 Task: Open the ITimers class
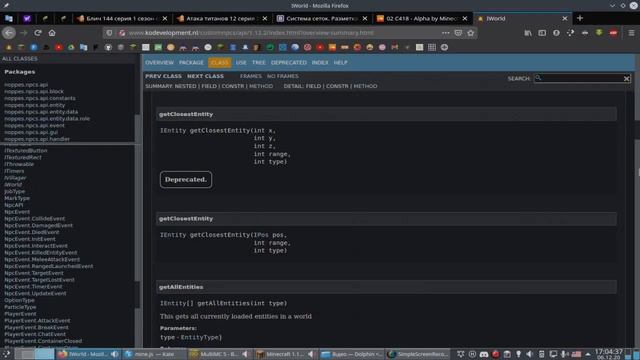click(x=14, y=171)
